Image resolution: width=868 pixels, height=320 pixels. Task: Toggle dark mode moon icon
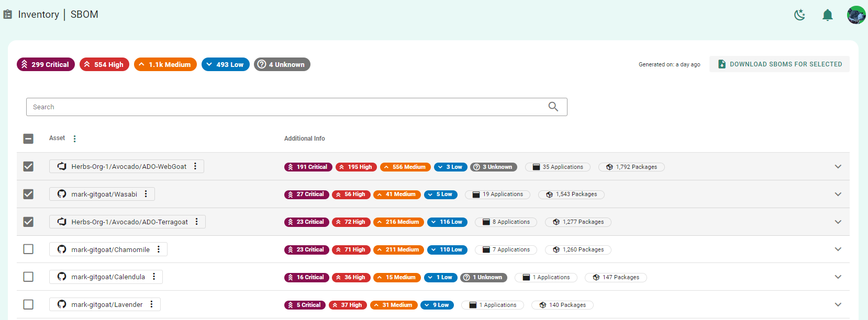(799, 15)
